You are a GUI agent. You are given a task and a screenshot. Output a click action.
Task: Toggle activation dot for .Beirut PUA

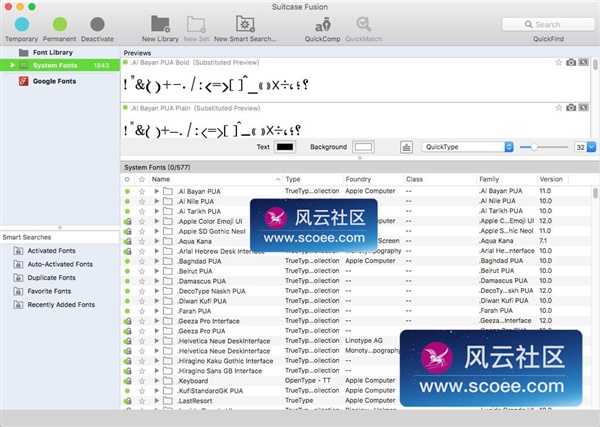(127, 271)
